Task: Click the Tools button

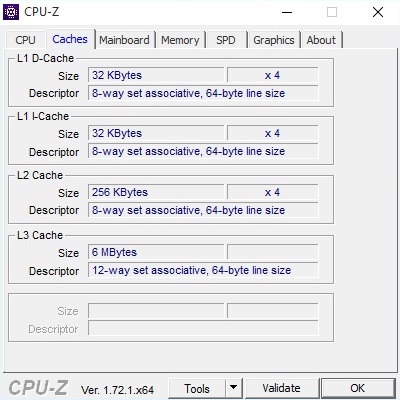Action: click(x=197, y=388)
